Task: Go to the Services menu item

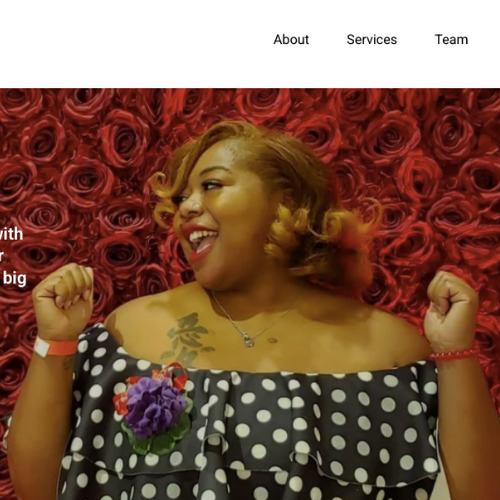Action: [x=372, y=40]
